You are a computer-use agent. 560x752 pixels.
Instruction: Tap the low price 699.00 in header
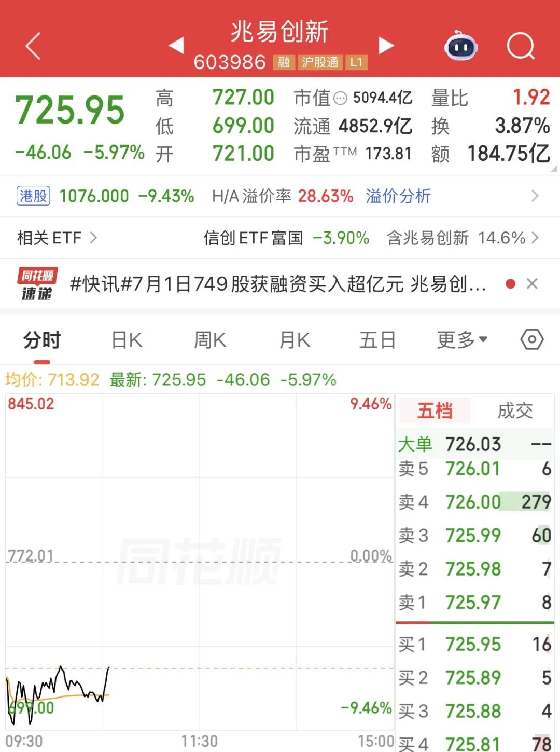(x=243, y=125)
